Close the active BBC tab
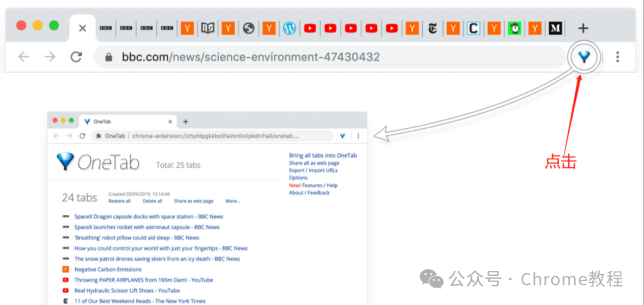 click(82, 29)
